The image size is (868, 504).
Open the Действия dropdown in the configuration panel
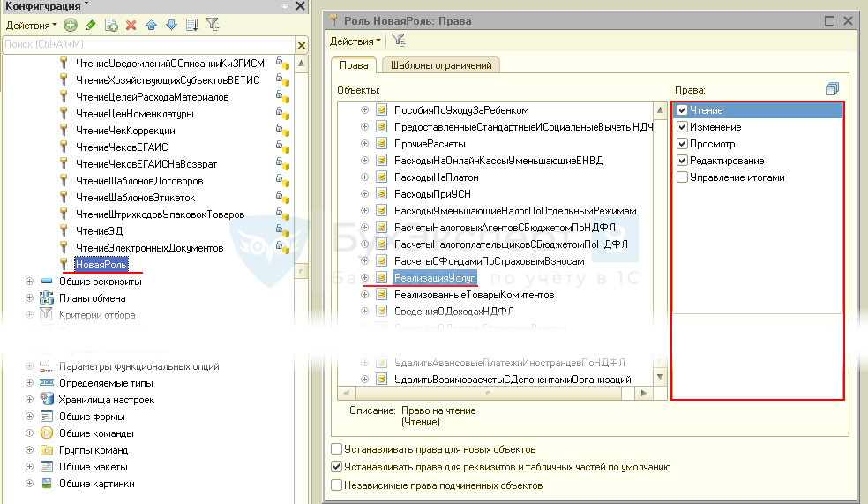(31, 25)
